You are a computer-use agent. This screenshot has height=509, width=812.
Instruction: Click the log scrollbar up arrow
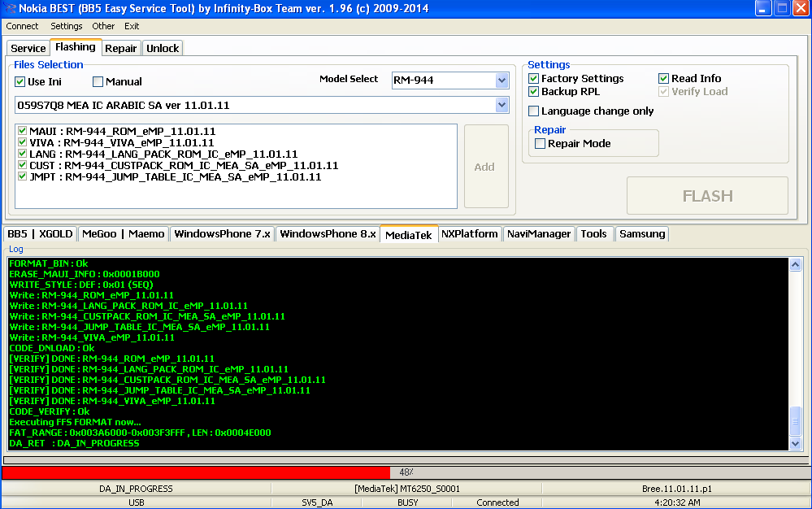click(x=796, y=264)
